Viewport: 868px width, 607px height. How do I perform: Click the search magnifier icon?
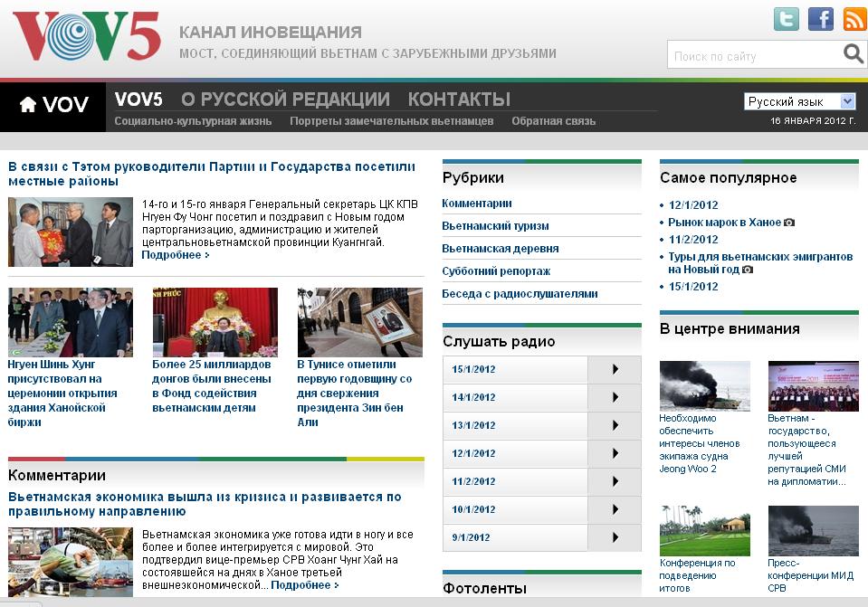click(852, 54)
